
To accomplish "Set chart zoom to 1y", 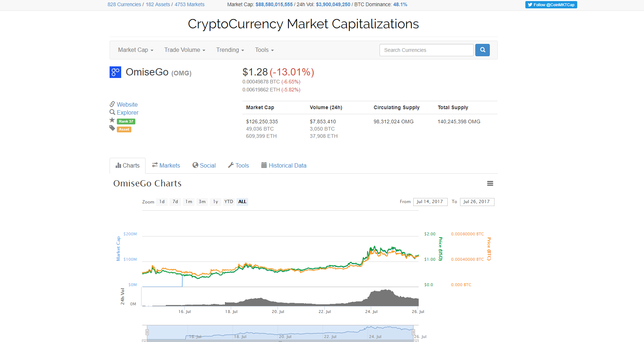I will coord(216,202).
